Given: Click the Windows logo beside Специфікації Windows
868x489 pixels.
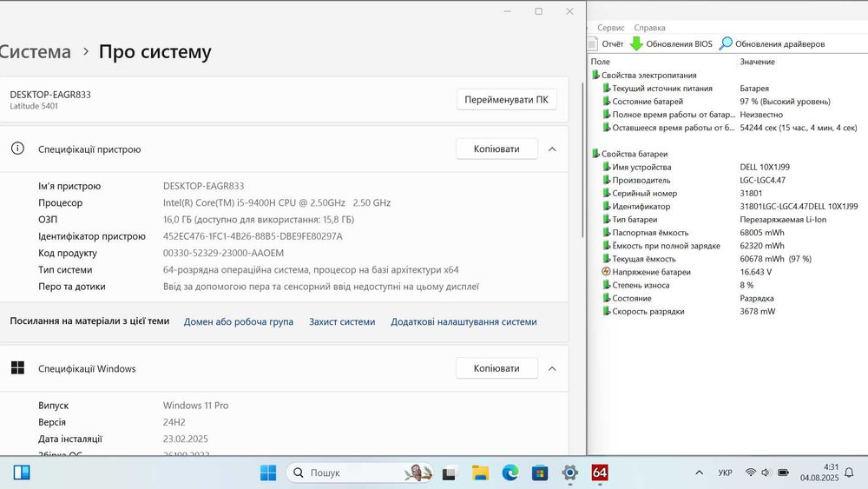Looking at the screenshot, I should click(17, 367).
